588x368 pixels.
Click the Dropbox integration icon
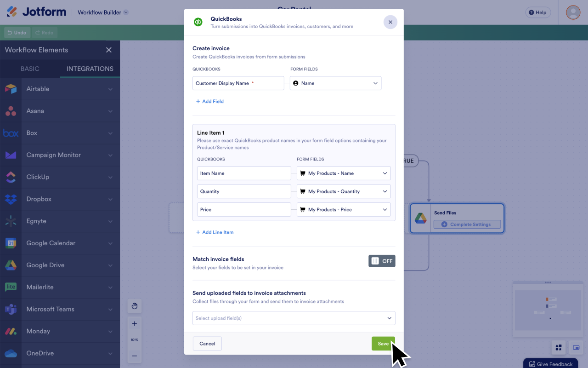tap(11, 199)
